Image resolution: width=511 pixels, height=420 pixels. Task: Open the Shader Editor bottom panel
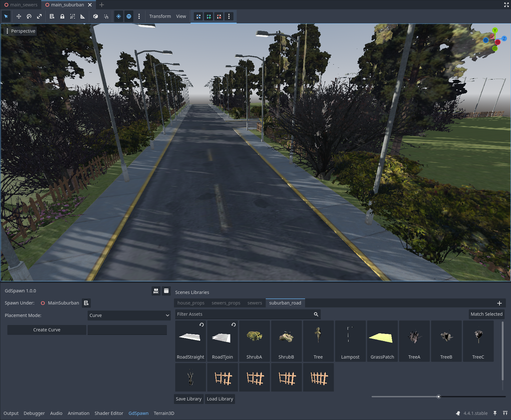pos(109,413)
